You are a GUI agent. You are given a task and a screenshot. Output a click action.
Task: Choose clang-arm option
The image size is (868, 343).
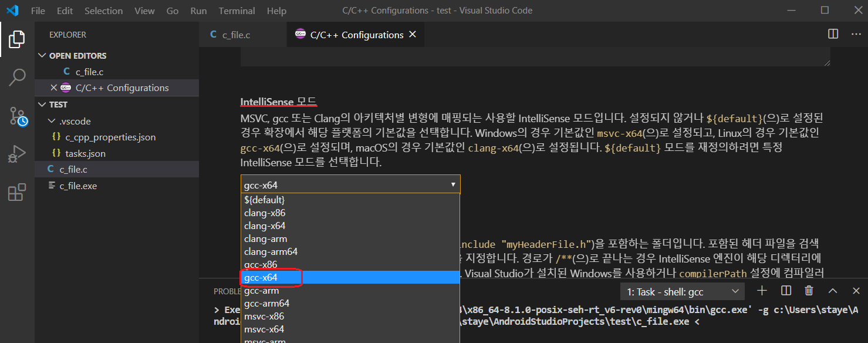click(350, 238)
